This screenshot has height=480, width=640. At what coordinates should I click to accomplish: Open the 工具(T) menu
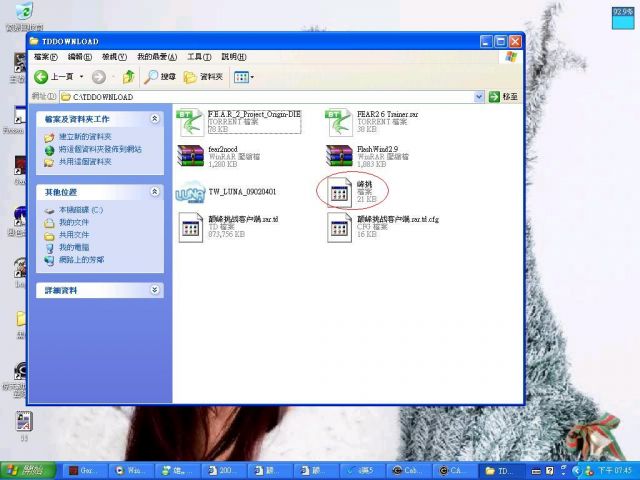tap(199, 57)
